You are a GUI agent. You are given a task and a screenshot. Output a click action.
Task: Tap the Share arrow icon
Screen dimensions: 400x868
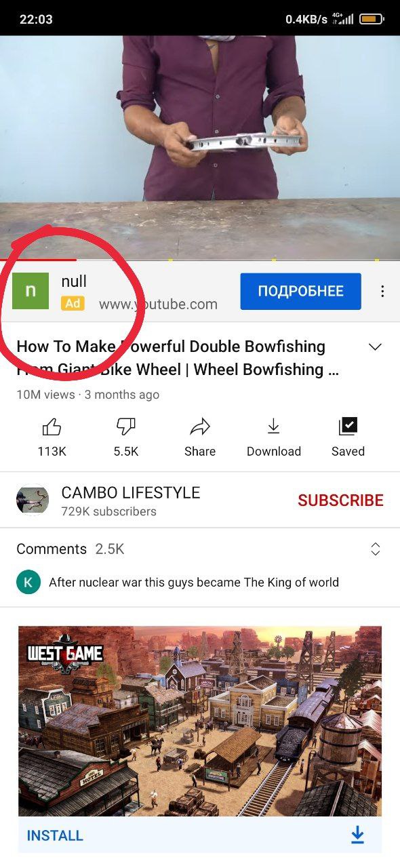pyautogui.click(x=200, y=427)
